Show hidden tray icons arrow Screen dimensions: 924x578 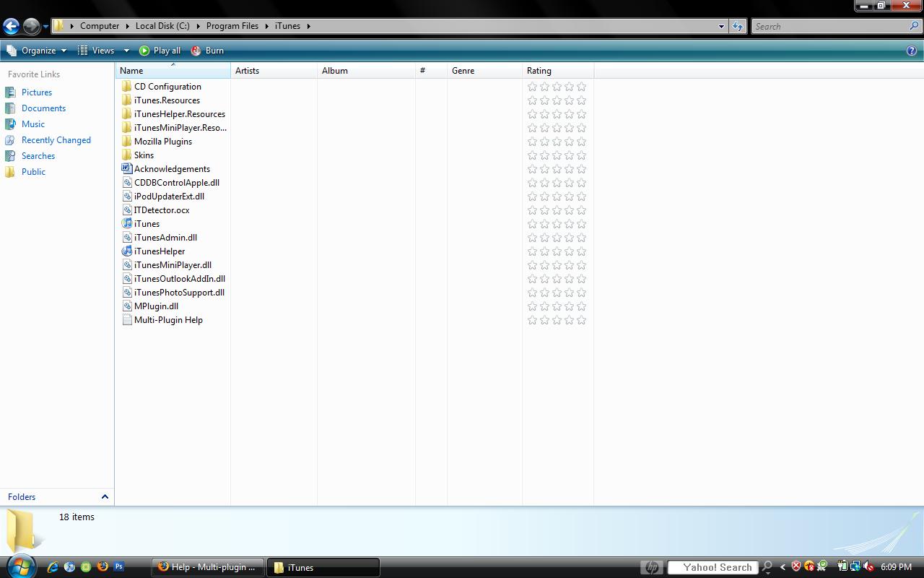pos(783,567)
